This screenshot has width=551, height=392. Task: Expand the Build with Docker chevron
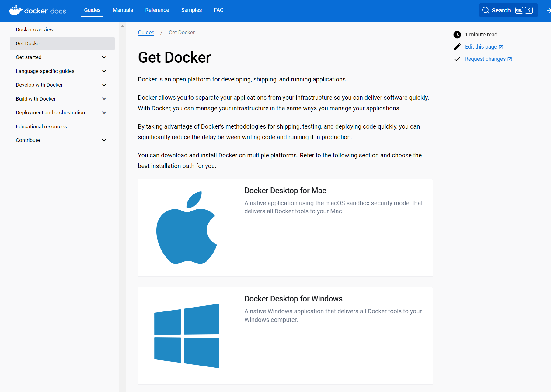(104, 99)
